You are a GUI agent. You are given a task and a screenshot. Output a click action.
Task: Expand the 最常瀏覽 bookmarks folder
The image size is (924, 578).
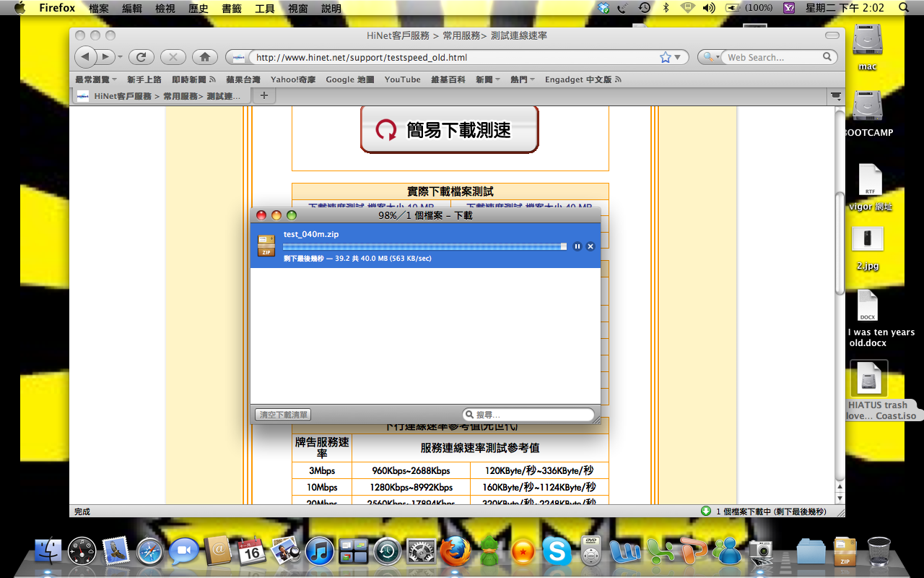pos(96,79)
